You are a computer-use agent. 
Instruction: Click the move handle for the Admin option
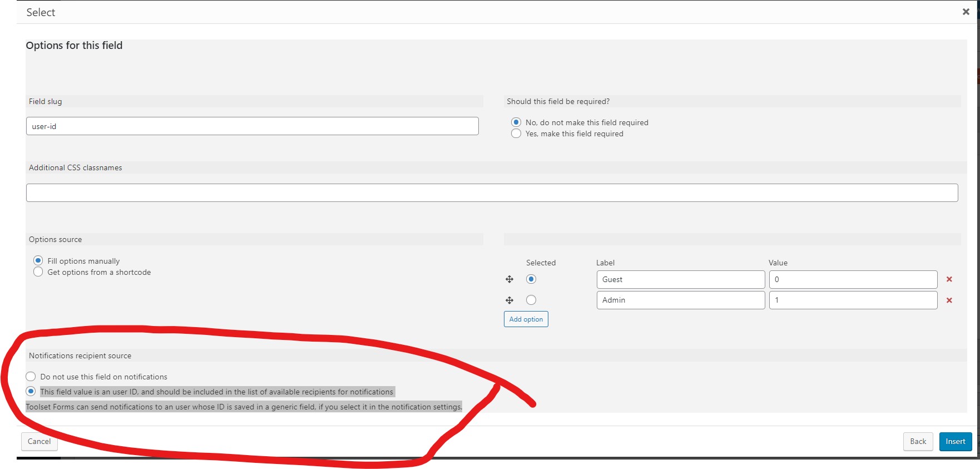tap(509, 300)
